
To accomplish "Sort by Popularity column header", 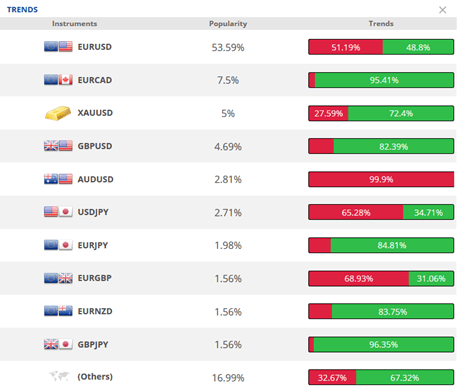I will pos(228,24).
